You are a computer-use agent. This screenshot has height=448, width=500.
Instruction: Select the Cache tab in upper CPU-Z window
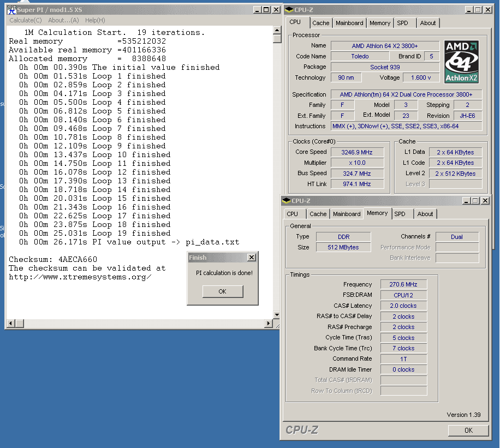coord(321,23)
